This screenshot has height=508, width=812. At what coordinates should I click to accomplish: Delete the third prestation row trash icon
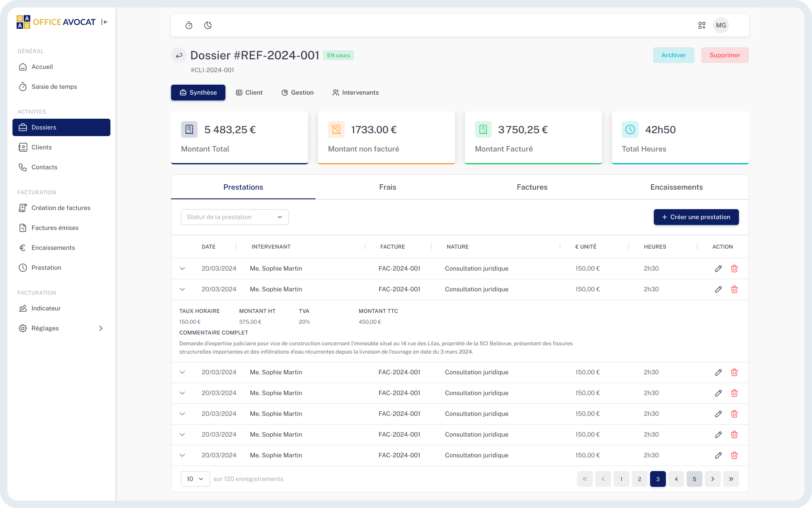tap(734, 372)
